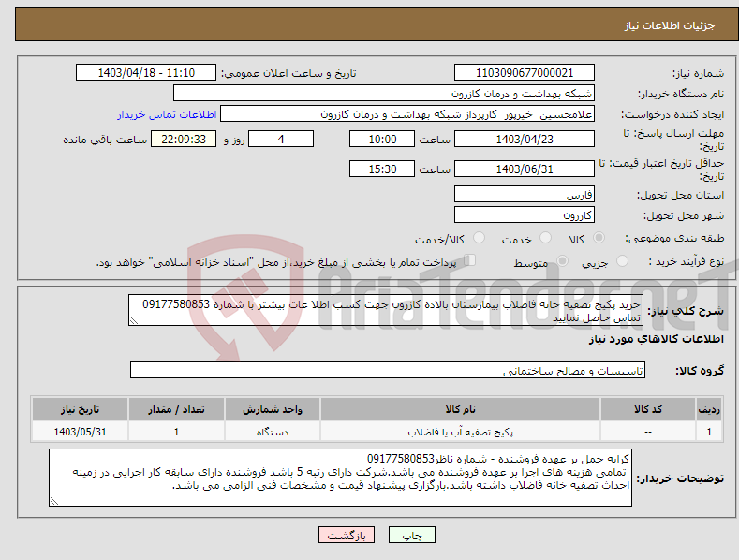Click the نام کالا column header
This screenshot has width=739, height=560.
point(460,409)
